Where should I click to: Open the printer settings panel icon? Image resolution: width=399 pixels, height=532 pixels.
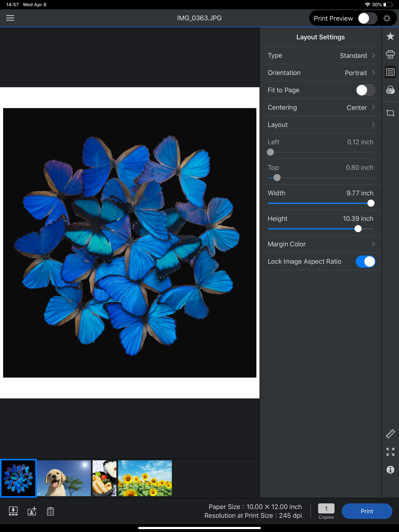[x=390, y=54]
